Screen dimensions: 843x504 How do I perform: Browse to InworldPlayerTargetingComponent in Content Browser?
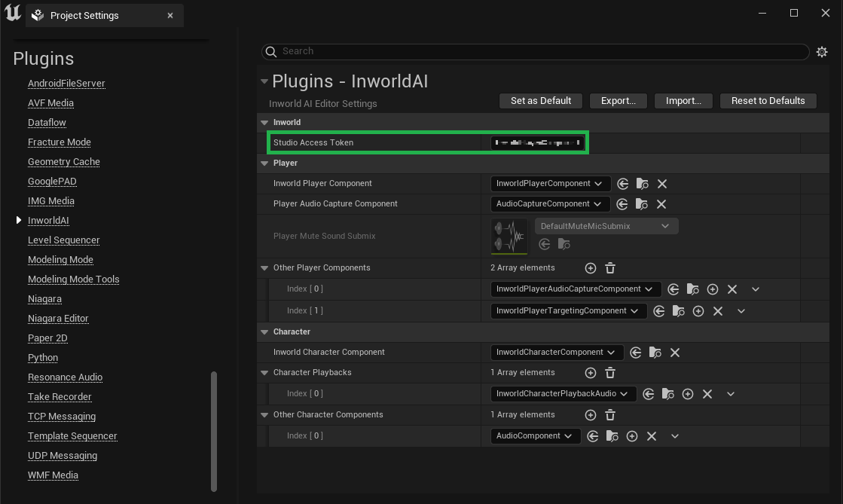click(679, 311)
